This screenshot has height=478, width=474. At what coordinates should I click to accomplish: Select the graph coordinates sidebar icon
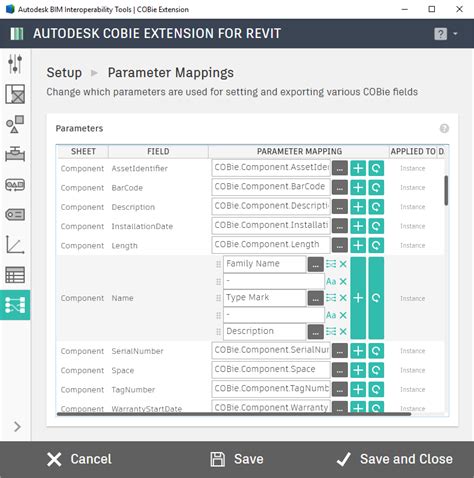pos(15,245)
